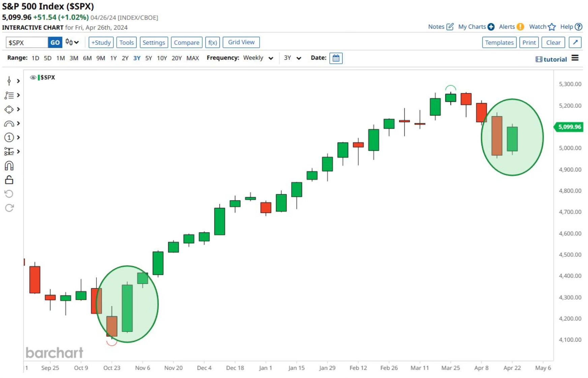Click the Clear button

553,42
